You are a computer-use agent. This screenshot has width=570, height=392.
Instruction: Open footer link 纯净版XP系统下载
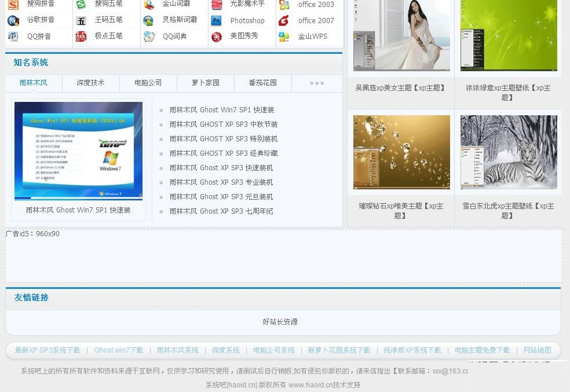[x=412, y=350]
